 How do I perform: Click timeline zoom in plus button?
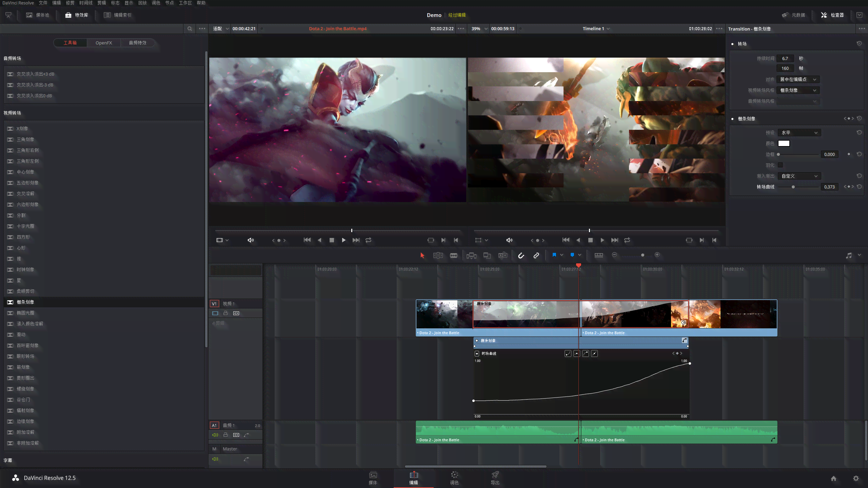[x=657, y=255]
